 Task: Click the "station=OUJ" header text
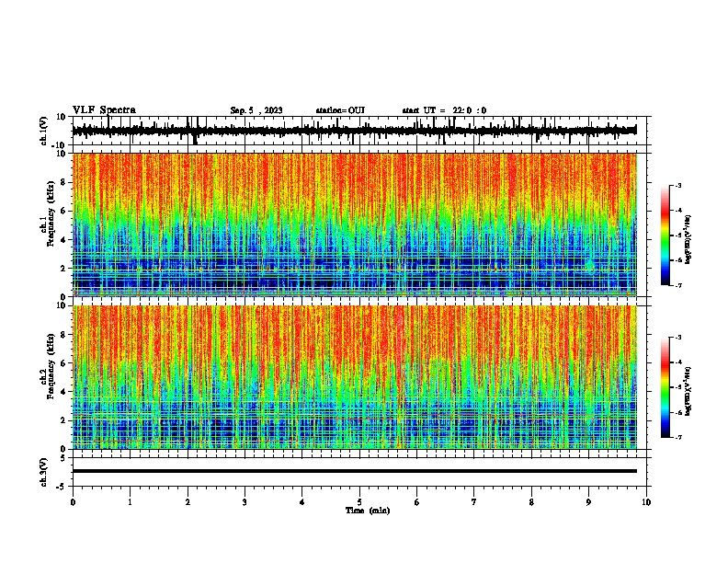340,110
